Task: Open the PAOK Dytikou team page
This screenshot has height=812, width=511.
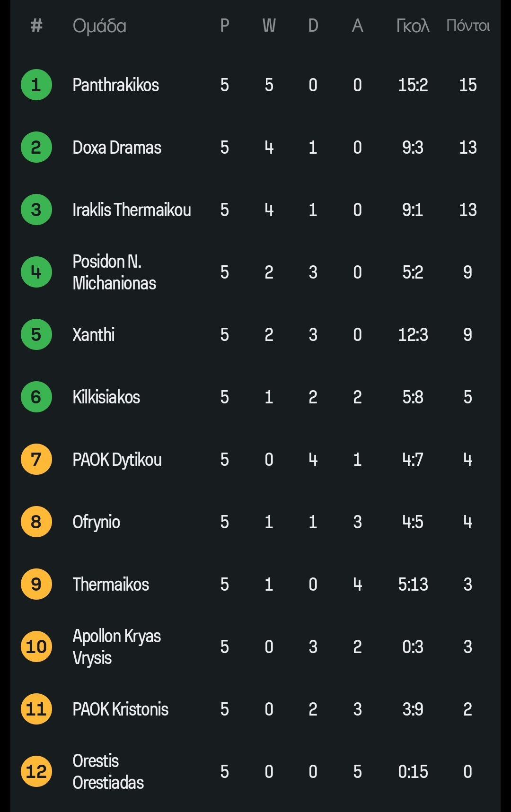Action: pyautogui.click(x=117, y=460)
